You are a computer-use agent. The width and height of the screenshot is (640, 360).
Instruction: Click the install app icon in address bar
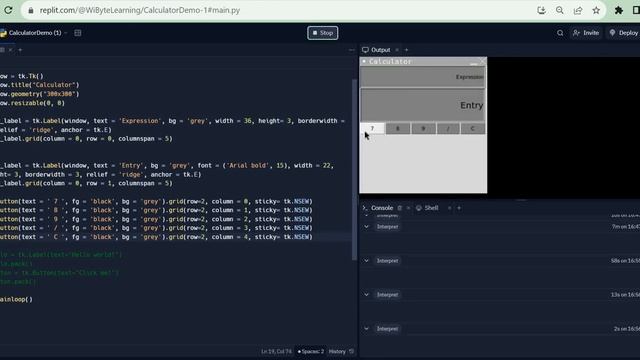click(x=541, y=10)
